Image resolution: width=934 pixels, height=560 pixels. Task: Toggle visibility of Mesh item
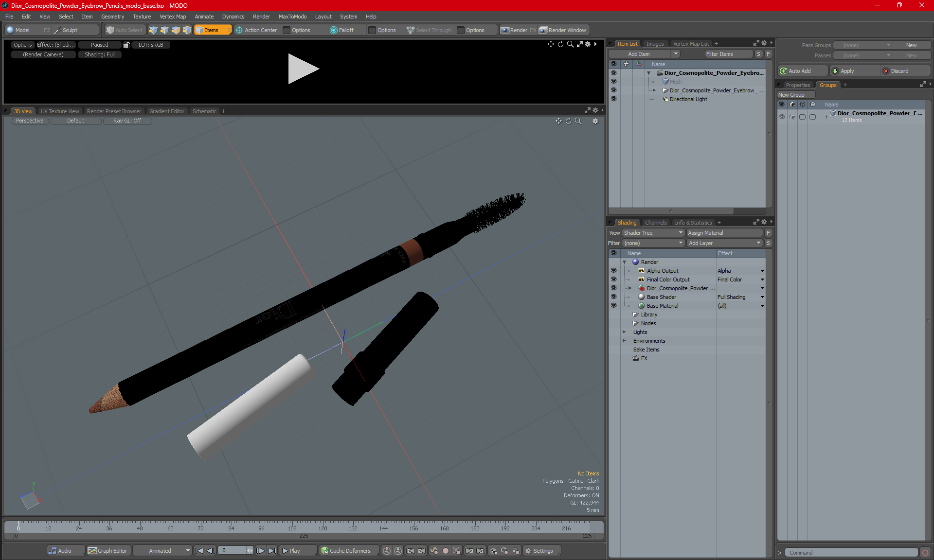613,82
